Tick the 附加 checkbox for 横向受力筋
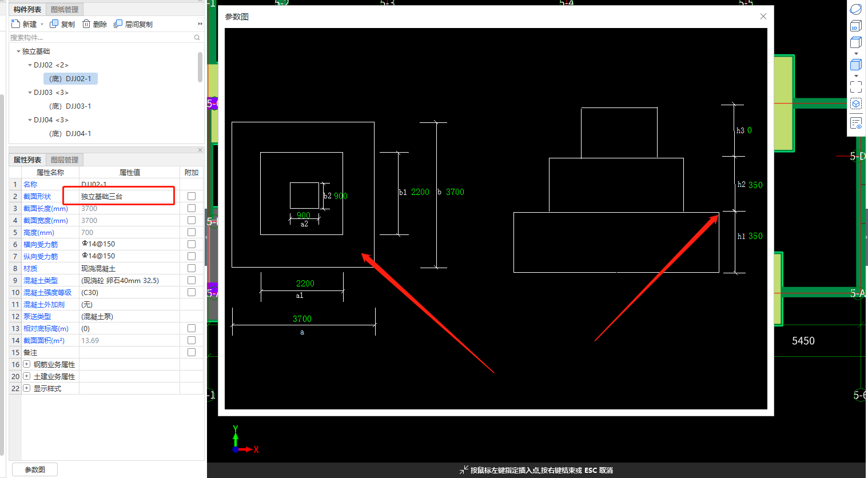 (x=192, y=244)
